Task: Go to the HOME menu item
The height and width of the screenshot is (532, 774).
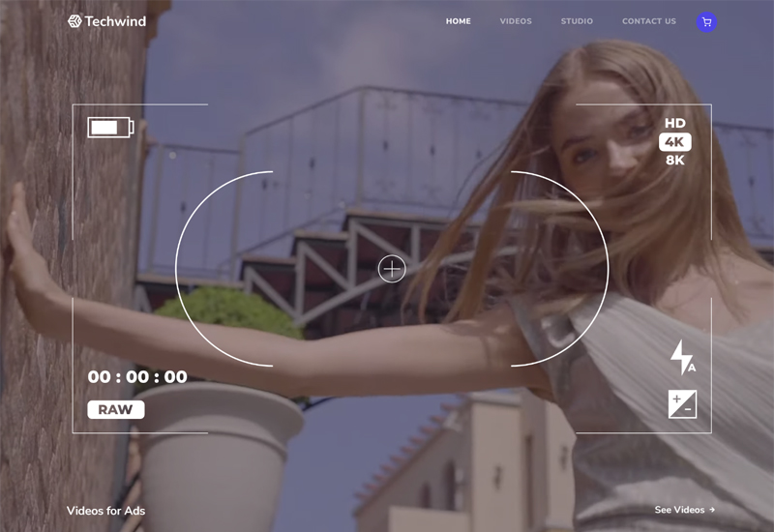Action: click(x=458, y=21)
